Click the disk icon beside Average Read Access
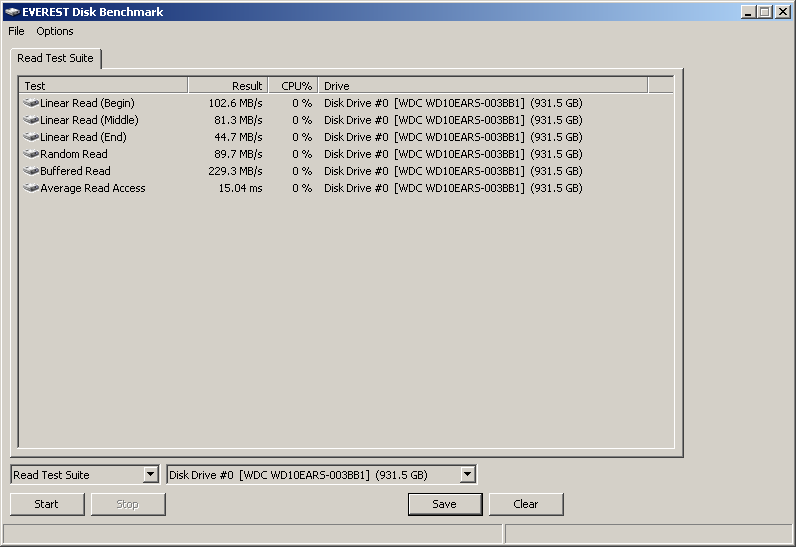796x547 pixels. [31, 188]
